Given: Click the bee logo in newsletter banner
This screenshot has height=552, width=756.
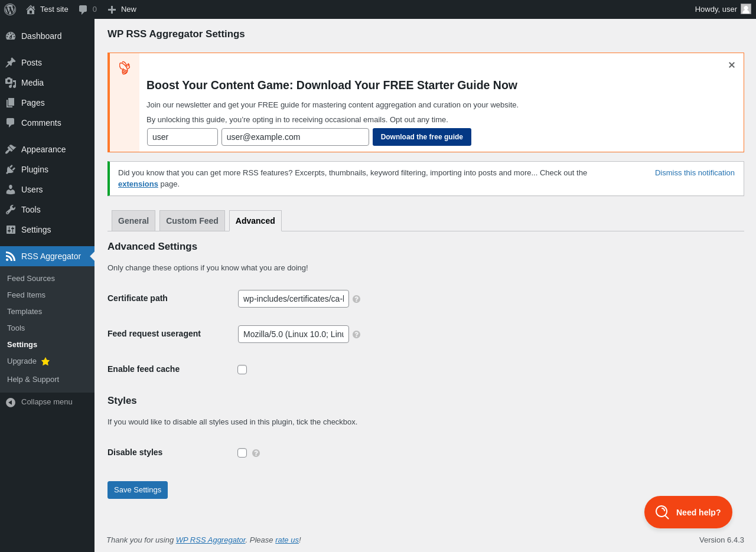Looking at the screenshot, I should (124, 68).
